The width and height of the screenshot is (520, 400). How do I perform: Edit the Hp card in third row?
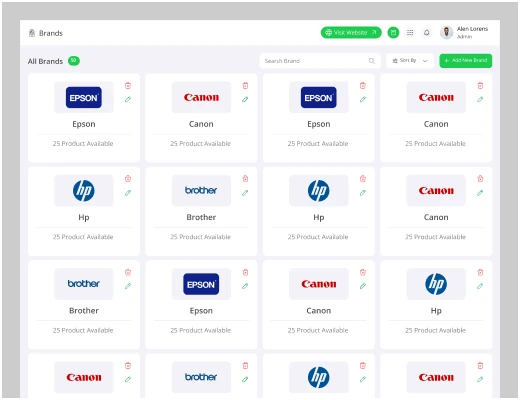point(480,286)
